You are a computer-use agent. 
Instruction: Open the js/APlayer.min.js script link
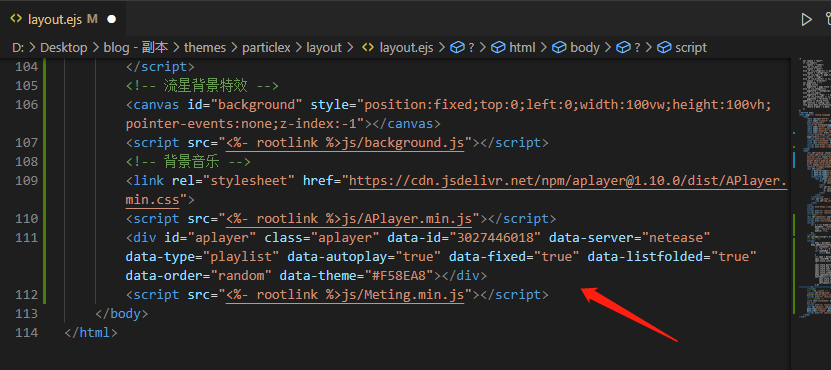[x=349, y=219]
